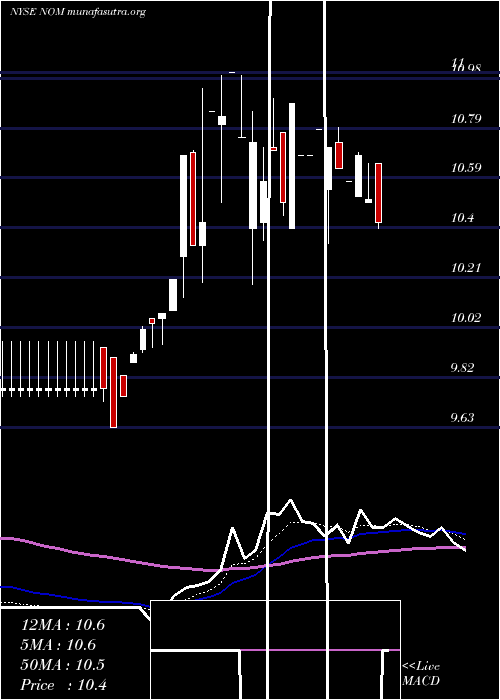
Task: Click the 5MA : 10.6 readout
Action: 59,645
